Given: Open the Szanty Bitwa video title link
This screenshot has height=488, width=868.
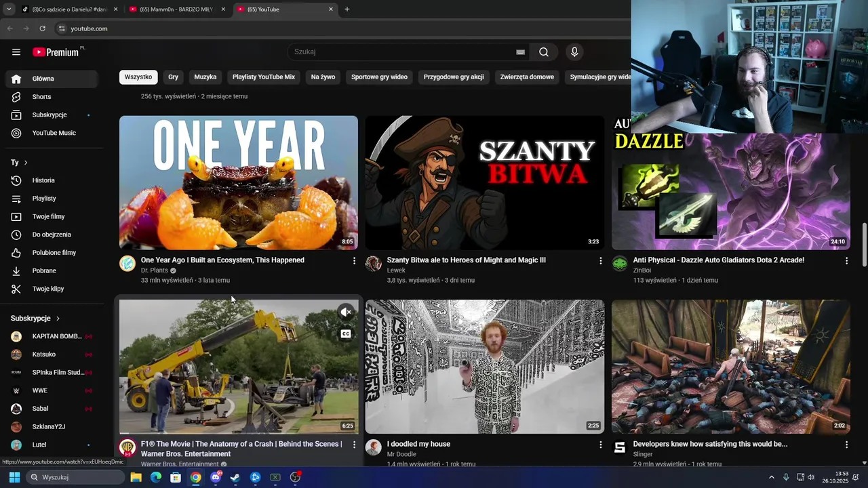Looking at the screenshot, I should pyautogui.click(x=466, y=260).
